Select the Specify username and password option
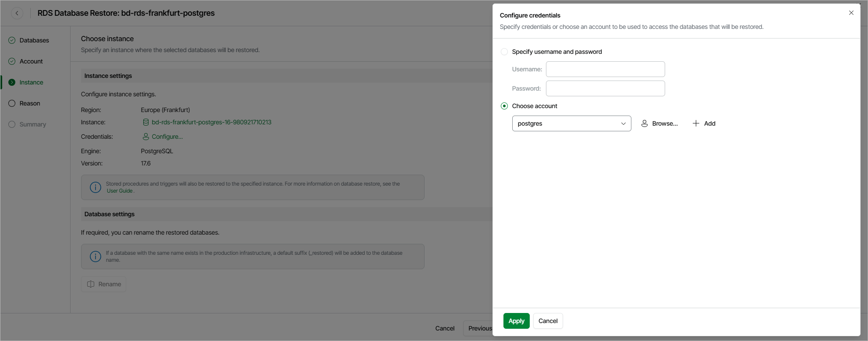This screenshot has width=868, height=341. pos(504,52)
